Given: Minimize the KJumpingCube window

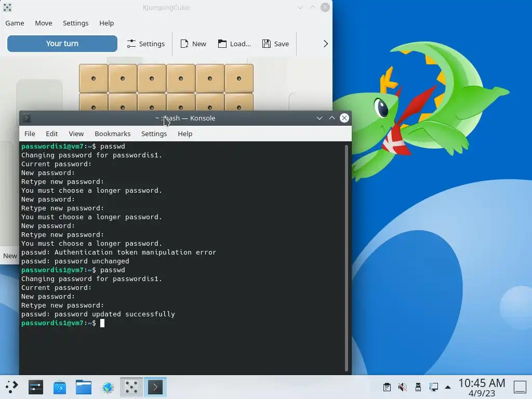Looking at the screenshot, I should 300,7.
